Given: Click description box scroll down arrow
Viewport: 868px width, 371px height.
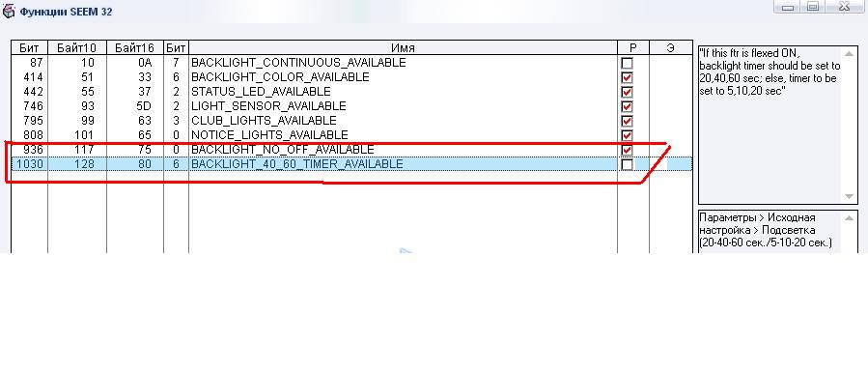Looking at the screenshot, I should coord(850,196).
